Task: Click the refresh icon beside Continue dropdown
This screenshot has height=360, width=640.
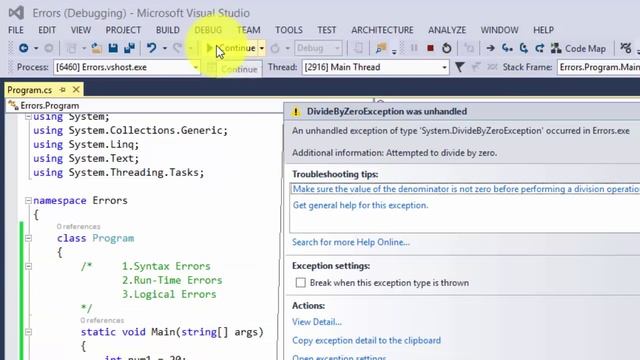Action: pos(275,48)
